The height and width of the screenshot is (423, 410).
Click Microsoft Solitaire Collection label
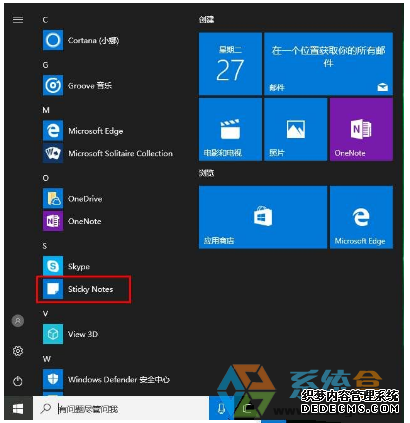point(120,153)
